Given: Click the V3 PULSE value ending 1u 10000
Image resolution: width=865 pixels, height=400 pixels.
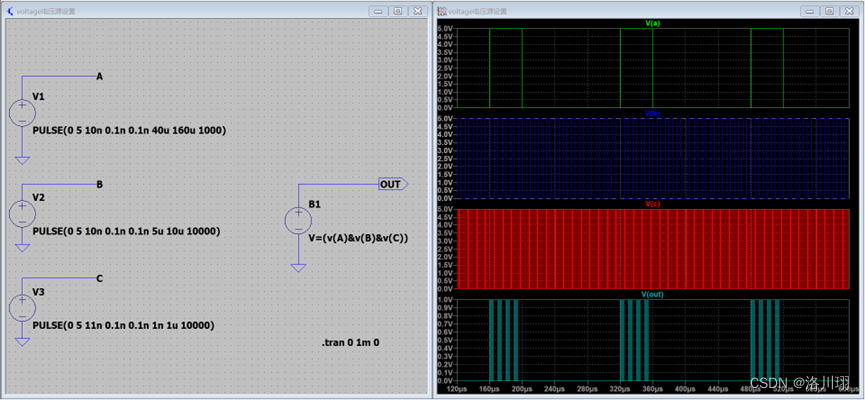Looking at the screenshot, I should click(123, 326).
